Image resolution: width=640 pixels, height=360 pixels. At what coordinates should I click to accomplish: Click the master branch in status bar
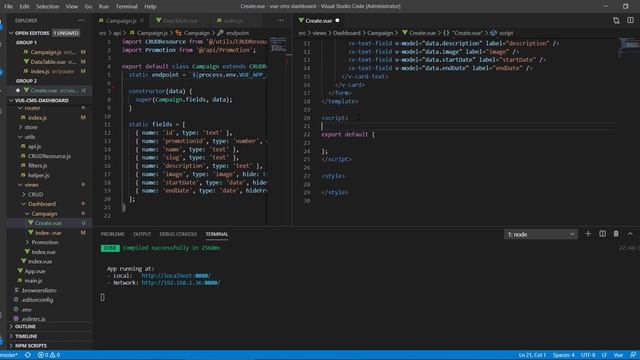click(x=9, y=355)
